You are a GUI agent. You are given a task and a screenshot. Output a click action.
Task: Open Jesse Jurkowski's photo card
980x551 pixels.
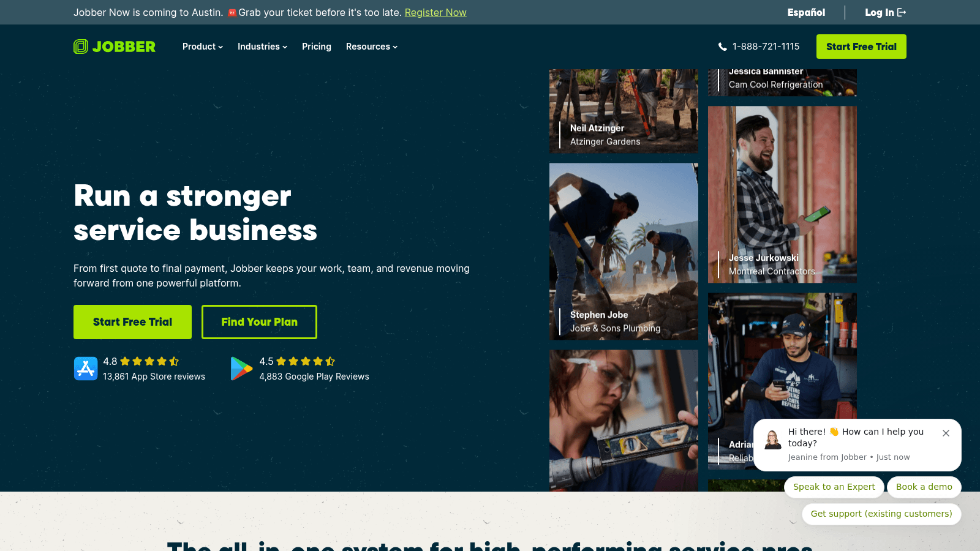point(782,195)
